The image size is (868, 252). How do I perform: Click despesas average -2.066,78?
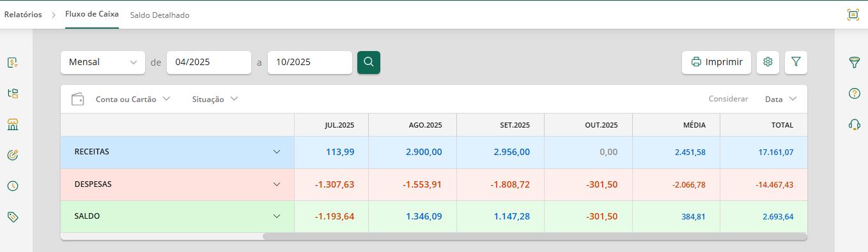pos(688,185)
